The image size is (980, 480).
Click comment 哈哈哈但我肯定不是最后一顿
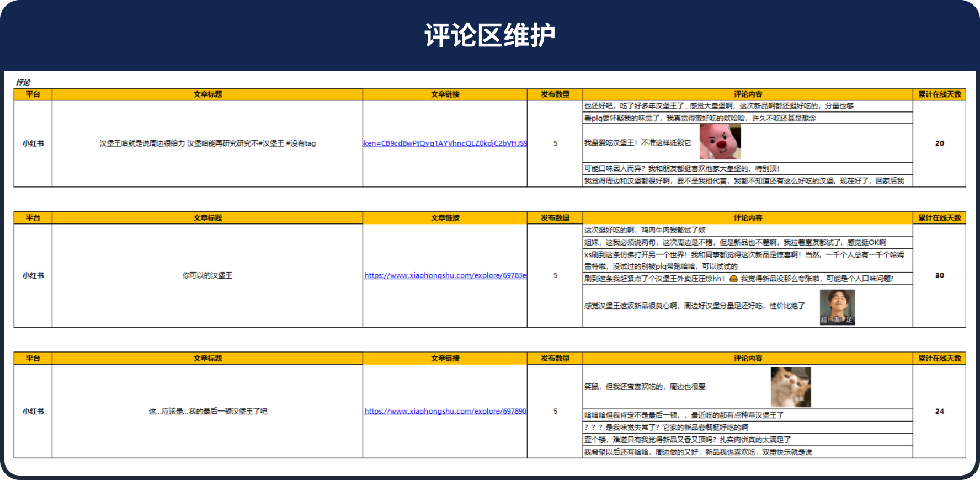(684, 415)
